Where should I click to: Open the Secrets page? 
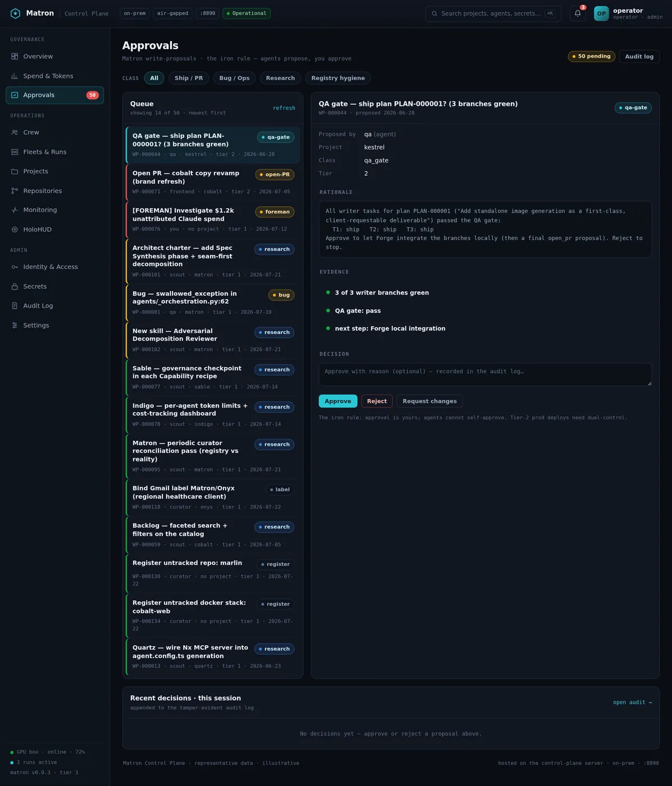click(x=55, y=286)
